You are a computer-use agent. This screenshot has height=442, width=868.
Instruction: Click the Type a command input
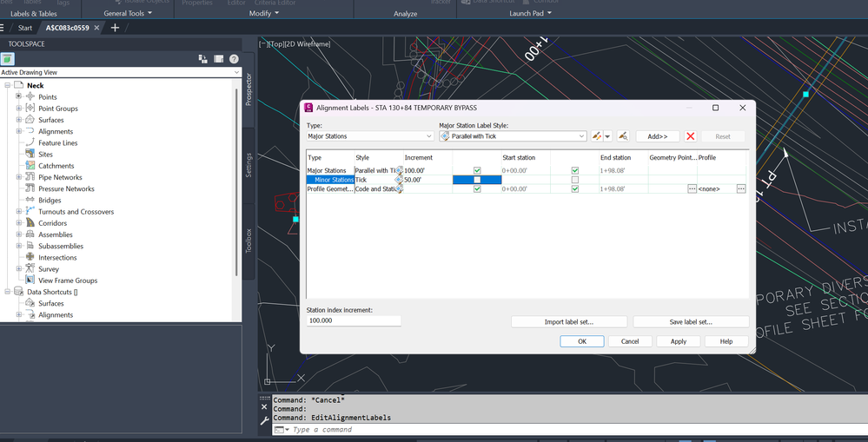pyautogui.click(x=570, y=430)
